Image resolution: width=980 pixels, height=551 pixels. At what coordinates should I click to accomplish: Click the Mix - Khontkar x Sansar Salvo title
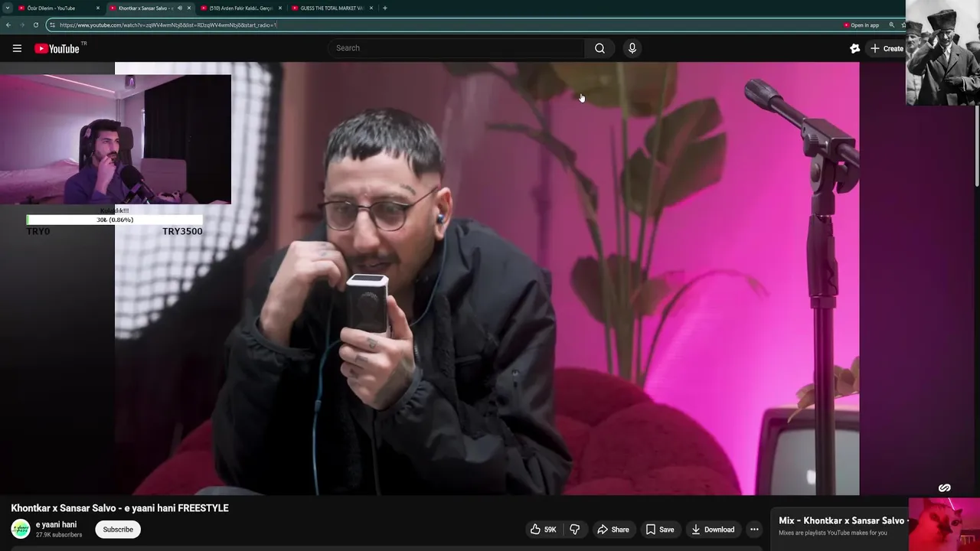pyautogui.click(x=841, y=520)
